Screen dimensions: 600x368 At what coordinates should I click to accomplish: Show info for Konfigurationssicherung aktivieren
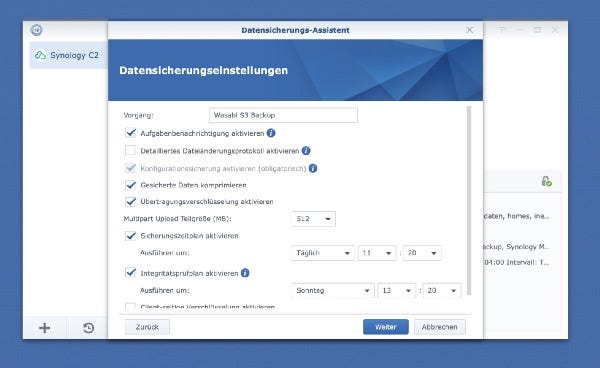pyautogui.click(x=313, y=168)
